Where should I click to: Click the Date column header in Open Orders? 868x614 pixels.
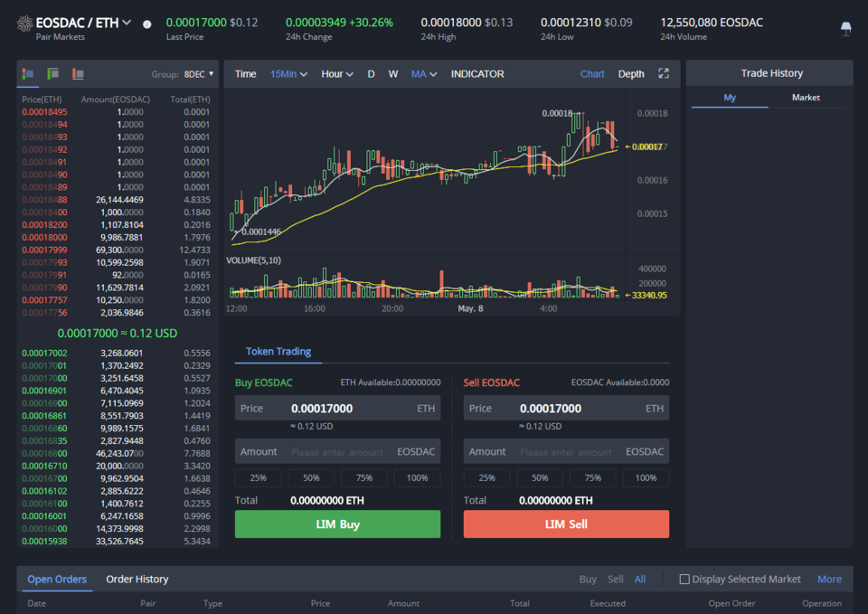click(36, 603)
